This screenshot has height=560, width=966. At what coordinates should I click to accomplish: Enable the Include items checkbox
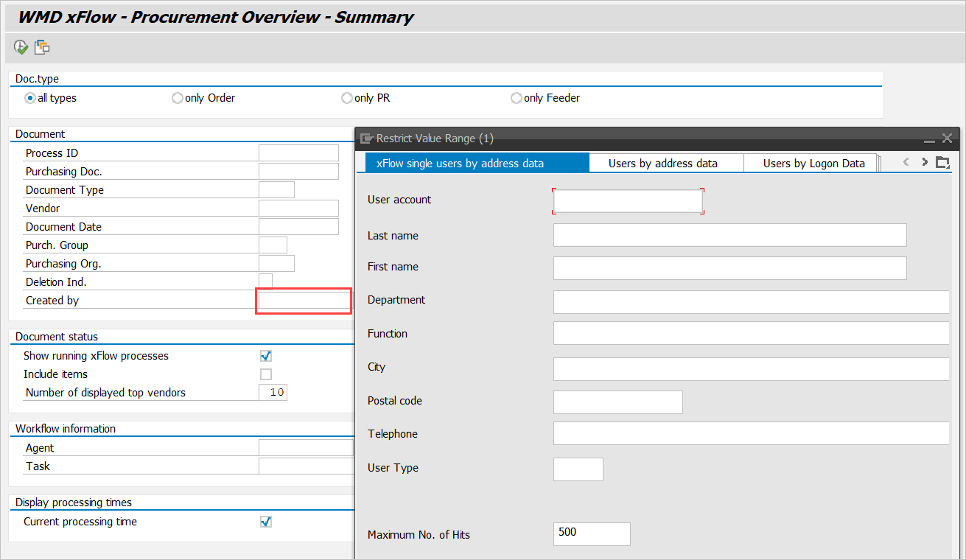coord(266,374)
